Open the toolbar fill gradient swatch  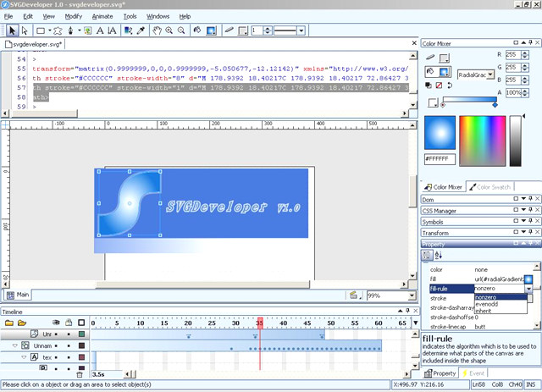click(x=211, y=30)
